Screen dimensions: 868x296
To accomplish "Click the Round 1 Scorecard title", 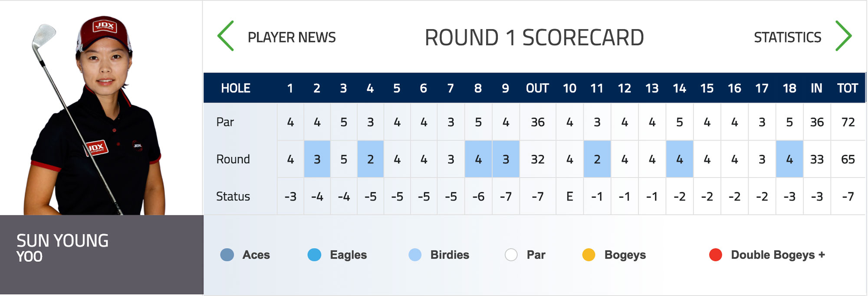I will point(534,37).
